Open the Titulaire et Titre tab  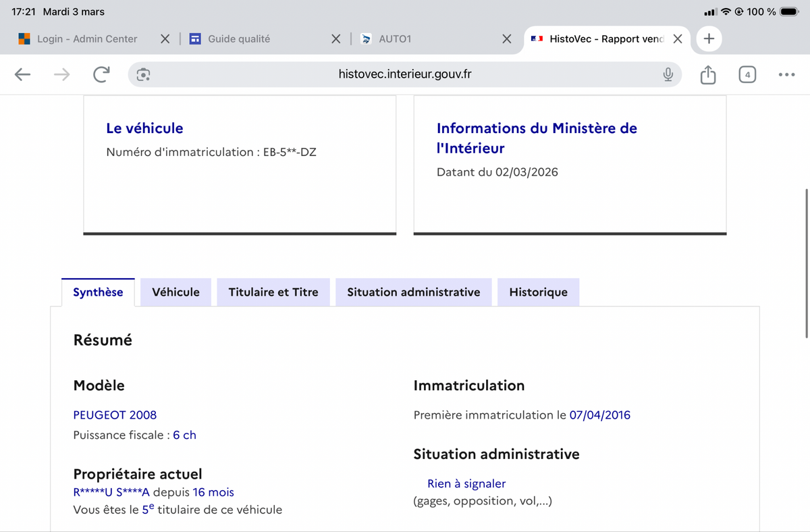273,292
